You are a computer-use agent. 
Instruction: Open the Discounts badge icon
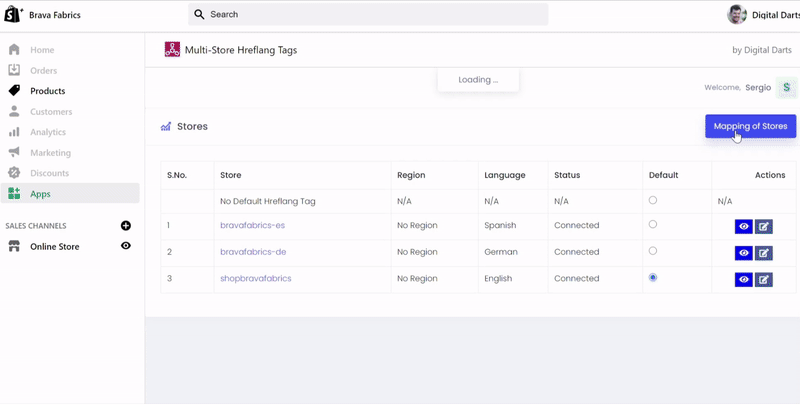(x=14, y=173)
